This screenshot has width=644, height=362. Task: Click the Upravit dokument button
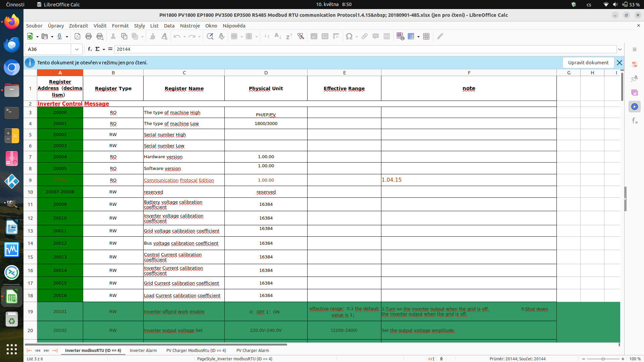click(588, 63)
